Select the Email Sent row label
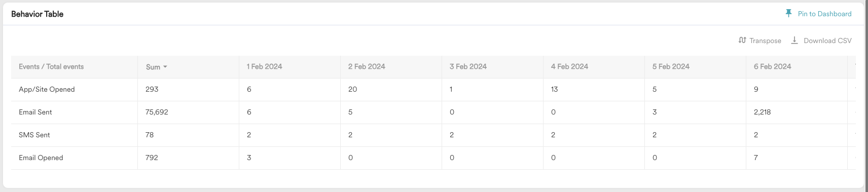The width and height of the screenshot is (868, 192). (x=35, y=112)
